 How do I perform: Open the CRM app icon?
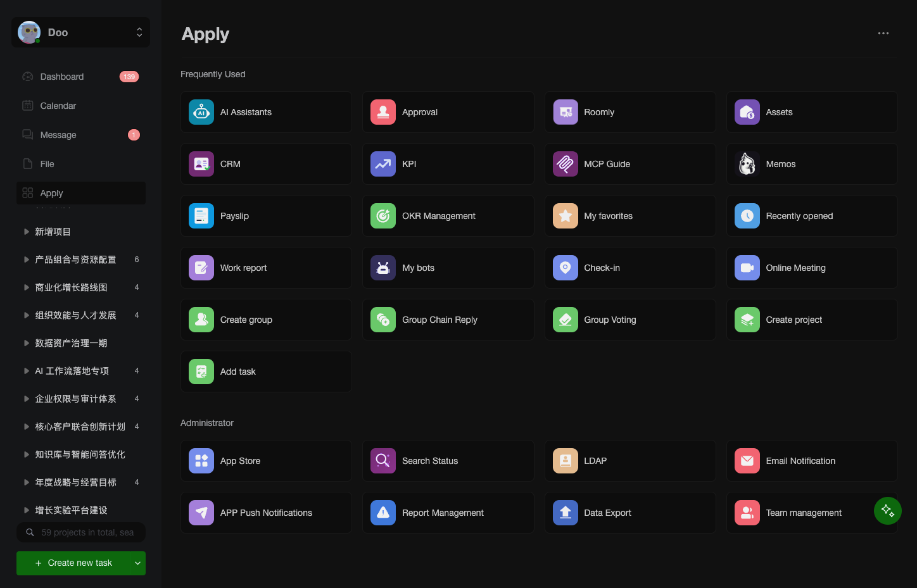pos(201,164)
